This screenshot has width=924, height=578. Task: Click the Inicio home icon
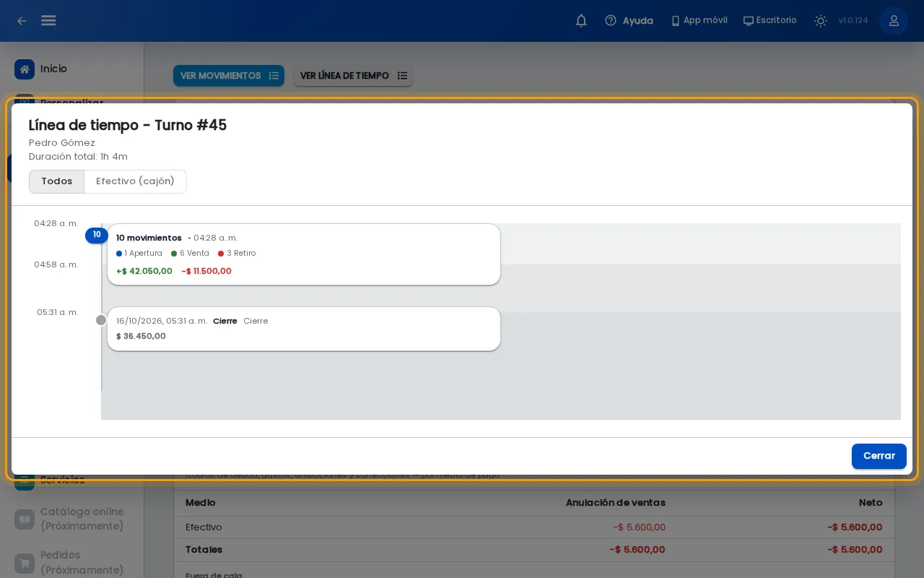pyautogui.click(x=25, y=69)
